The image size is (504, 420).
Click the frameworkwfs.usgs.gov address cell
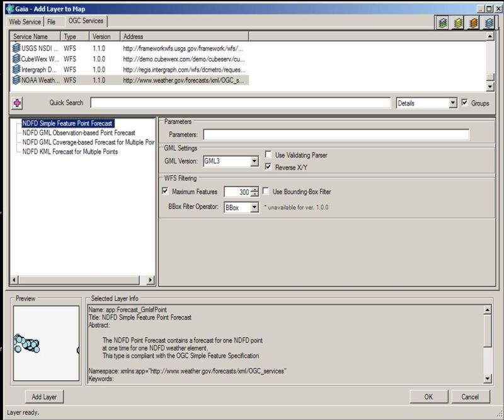point(183,48)
